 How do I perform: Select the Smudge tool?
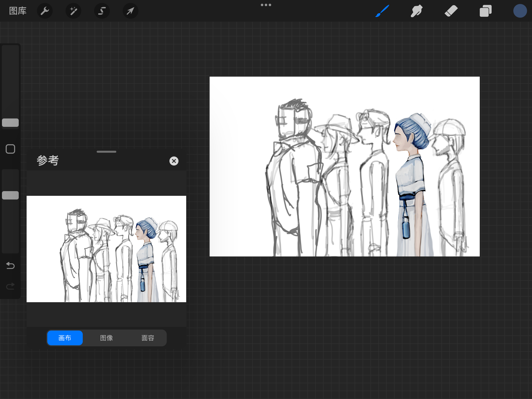pyautogui.click(x=417, y=11)
